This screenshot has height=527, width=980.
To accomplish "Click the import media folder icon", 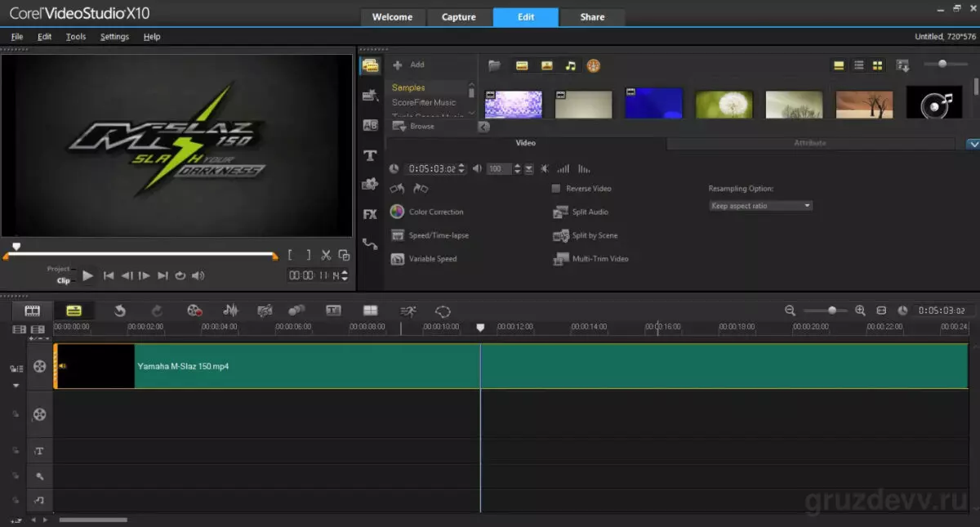I will (494, 65).
